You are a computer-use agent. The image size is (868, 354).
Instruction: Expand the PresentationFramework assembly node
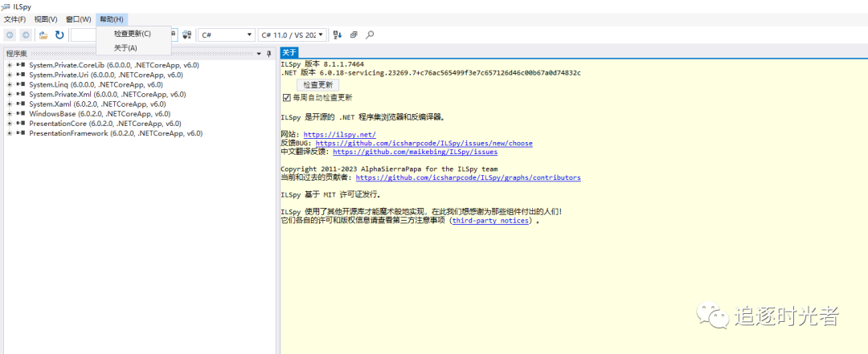[10, 133]
